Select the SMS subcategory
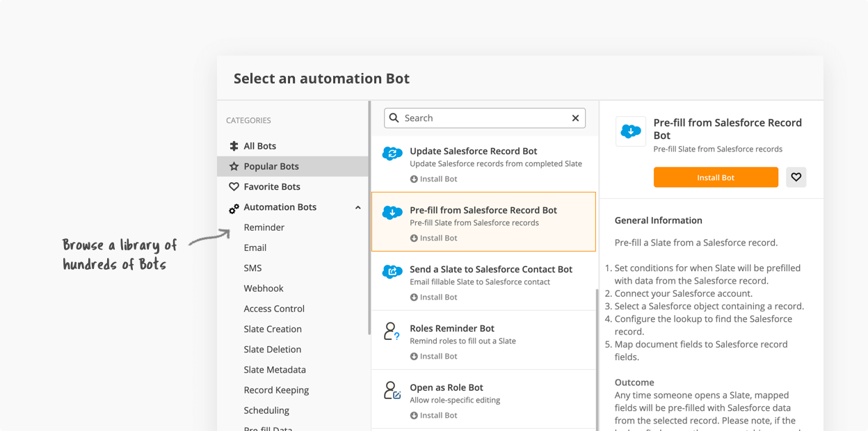Image resolution: width=868 pixels, height=431 pixels. click(252, 268)
